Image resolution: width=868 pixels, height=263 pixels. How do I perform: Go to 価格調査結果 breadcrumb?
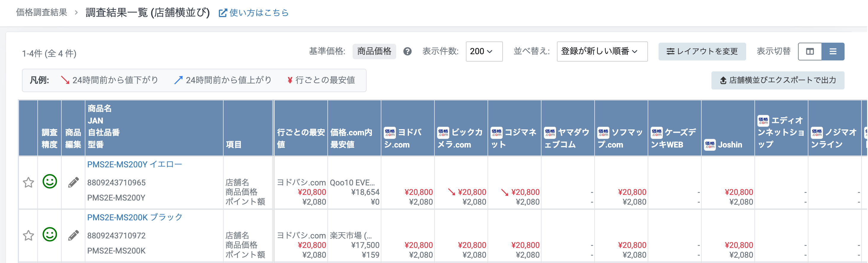pos(42,12)
